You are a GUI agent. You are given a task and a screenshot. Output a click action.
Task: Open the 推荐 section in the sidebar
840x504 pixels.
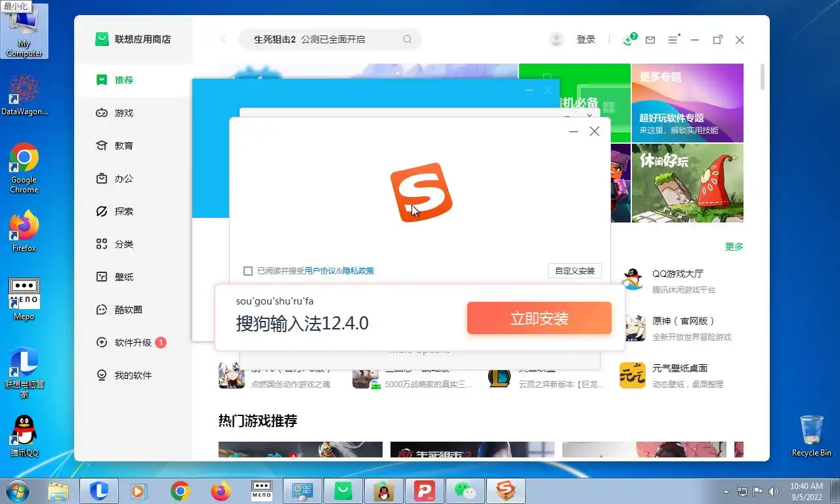point(133,80)
